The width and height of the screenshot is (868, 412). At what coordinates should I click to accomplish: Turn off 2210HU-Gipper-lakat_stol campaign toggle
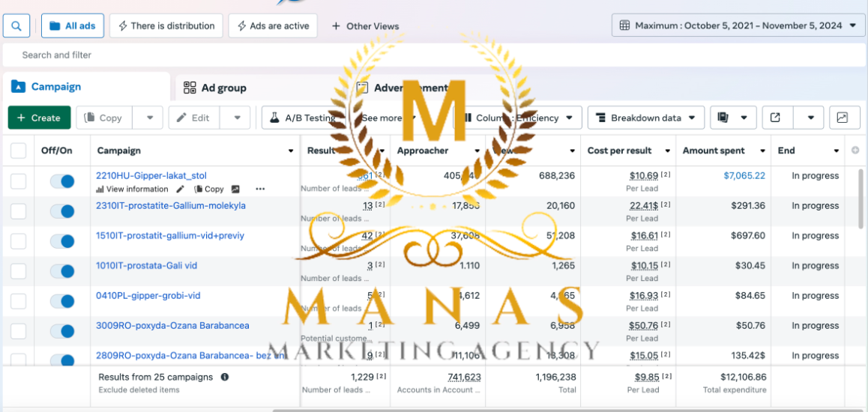(x=62, y=181)
